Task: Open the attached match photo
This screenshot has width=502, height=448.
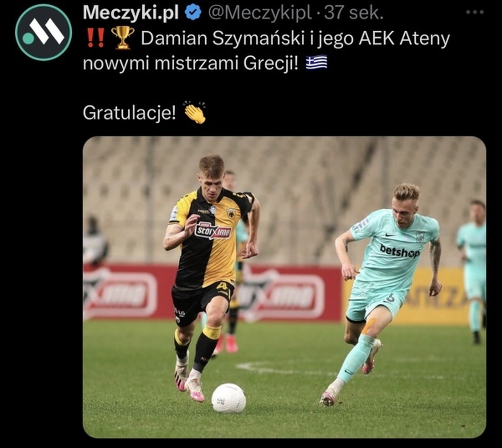Action: pyautogui.click(x=284, y=288)
